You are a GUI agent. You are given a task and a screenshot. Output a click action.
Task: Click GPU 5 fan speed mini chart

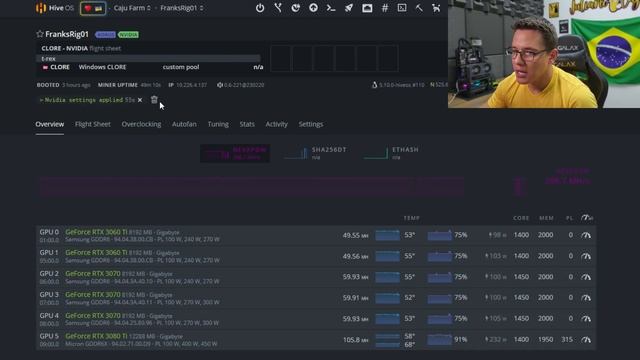(x=440, y=340)
